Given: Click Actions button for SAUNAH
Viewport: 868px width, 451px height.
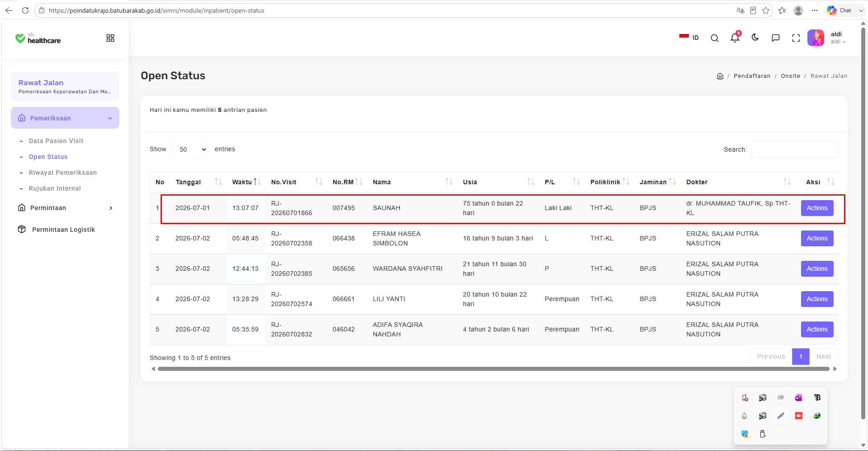Looking at the screenshot, I should [817, 208].
